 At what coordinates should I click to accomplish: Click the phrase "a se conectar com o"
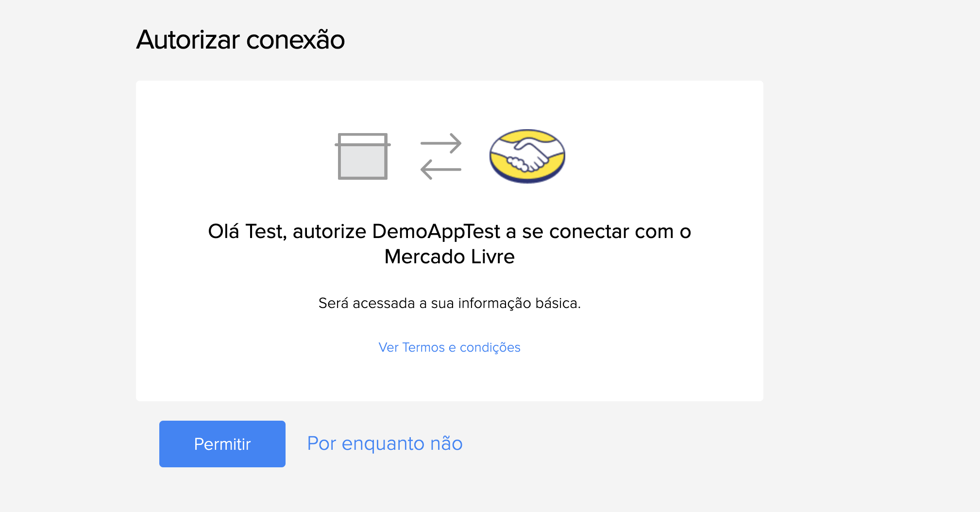click(598, 231)
